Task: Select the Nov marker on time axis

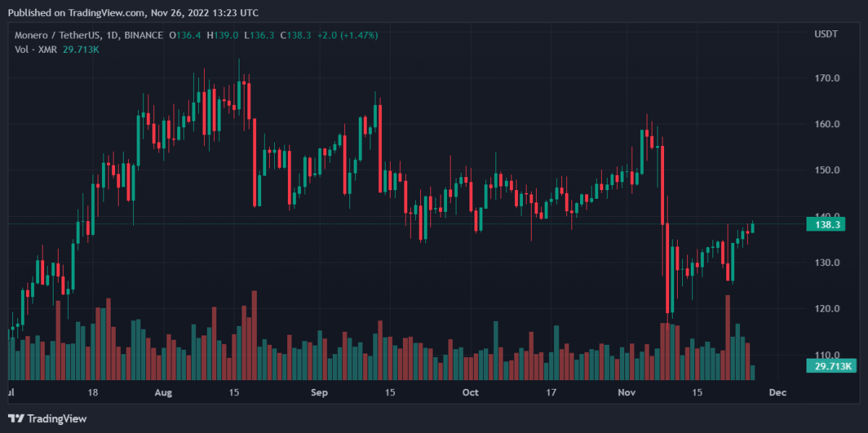Action: pos(627,393)
